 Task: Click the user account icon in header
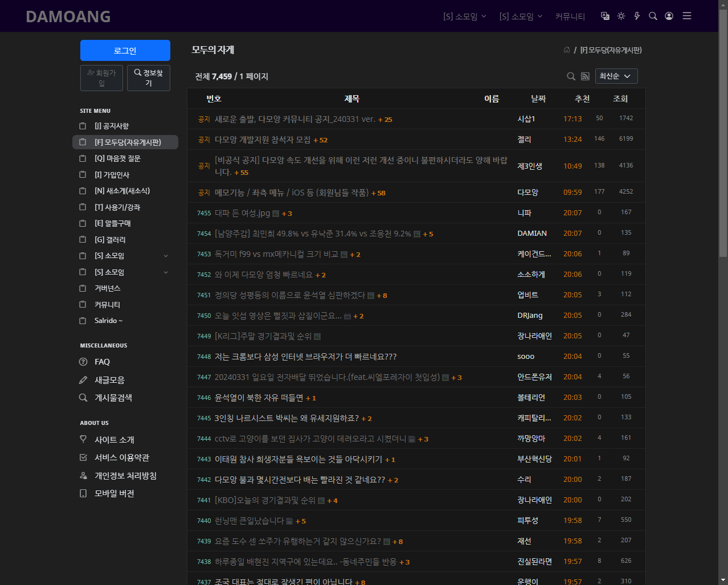(x=669, y=16)
